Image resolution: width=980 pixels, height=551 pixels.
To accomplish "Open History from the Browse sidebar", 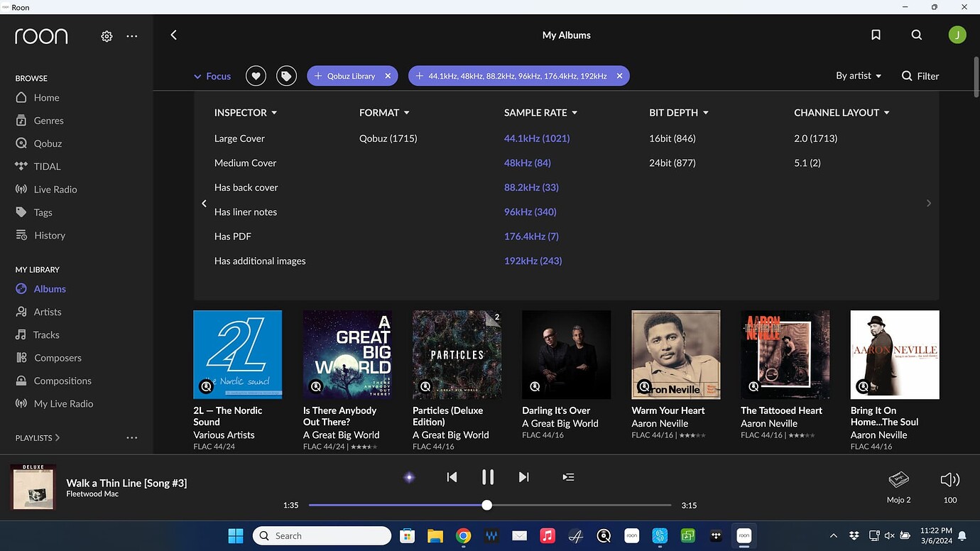I will tap(50, 235).
